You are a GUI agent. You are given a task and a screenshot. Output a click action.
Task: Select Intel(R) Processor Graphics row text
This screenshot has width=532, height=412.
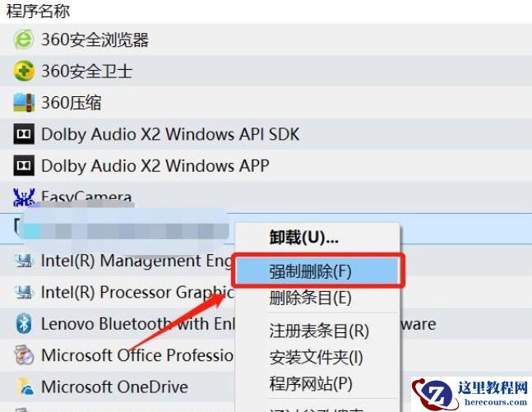coord(138,293)
